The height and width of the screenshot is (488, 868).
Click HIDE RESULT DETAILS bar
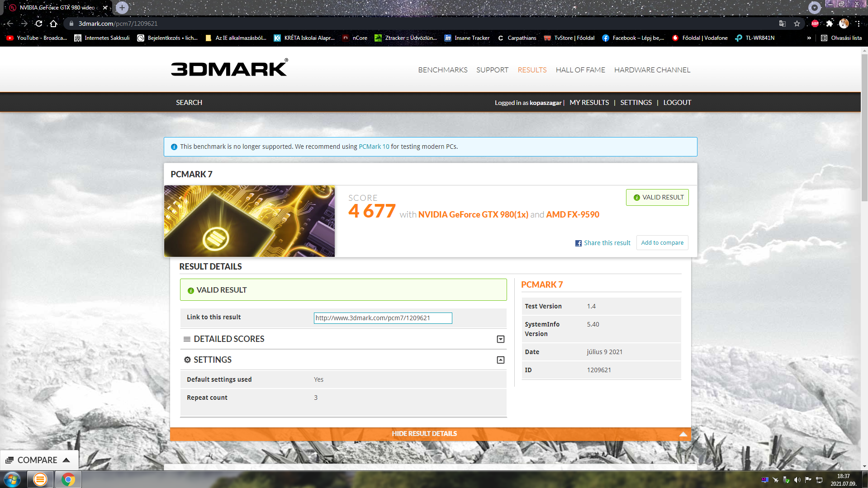pos(430,434)
